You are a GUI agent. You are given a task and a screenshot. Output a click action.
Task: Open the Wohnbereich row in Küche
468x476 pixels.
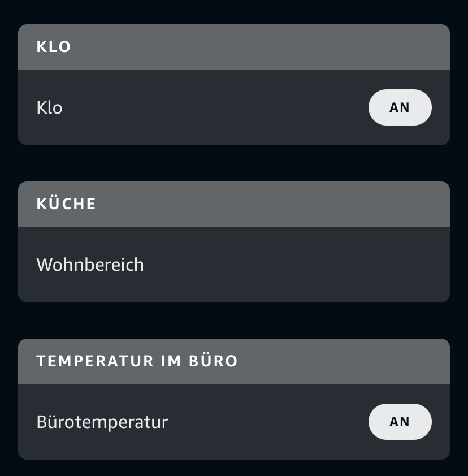click(233, 265)
